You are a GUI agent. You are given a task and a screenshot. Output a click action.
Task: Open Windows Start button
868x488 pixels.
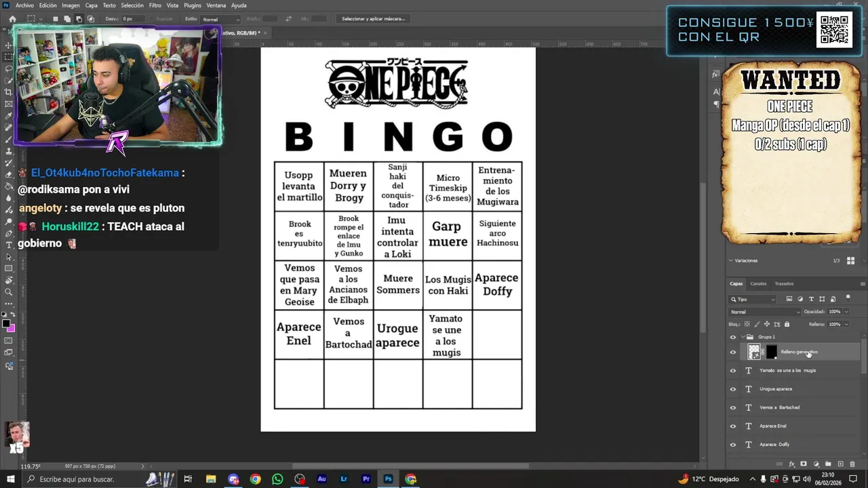pos(9,479)
